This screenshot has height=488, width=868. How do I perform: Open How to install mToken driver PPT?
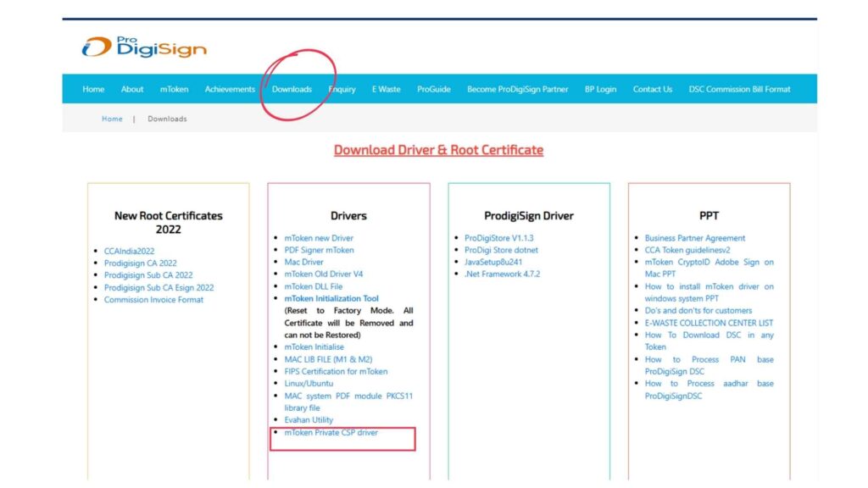709,292
